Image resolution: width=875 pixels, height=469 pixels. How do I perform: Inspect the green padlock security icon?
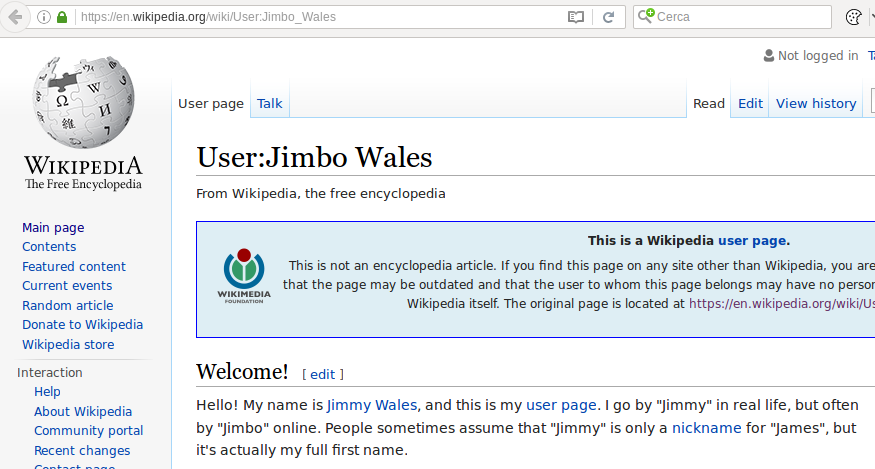tap(62, 17)
